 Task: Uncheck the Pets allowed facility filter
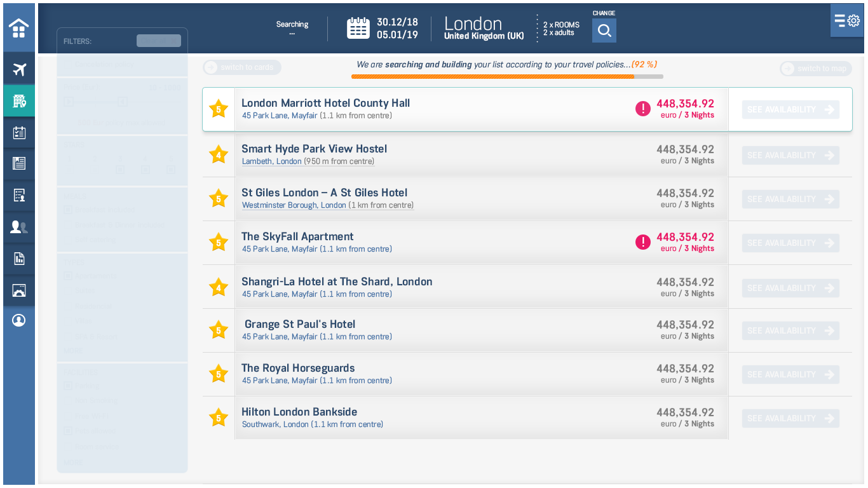tap(68, 431)
